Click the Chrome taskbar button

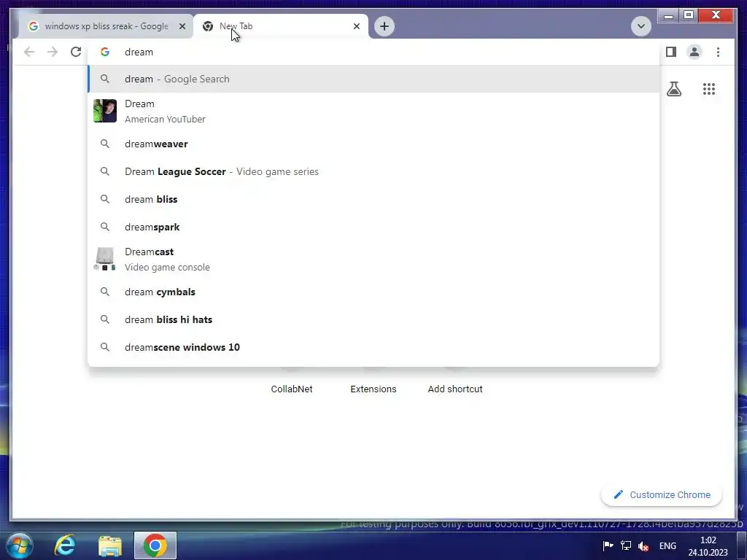(155, 545)
